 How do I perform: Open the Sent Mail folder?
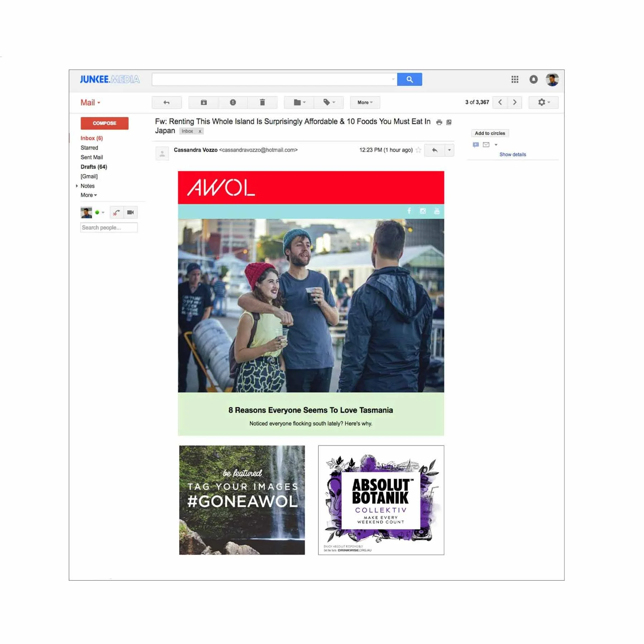(92, 157)
